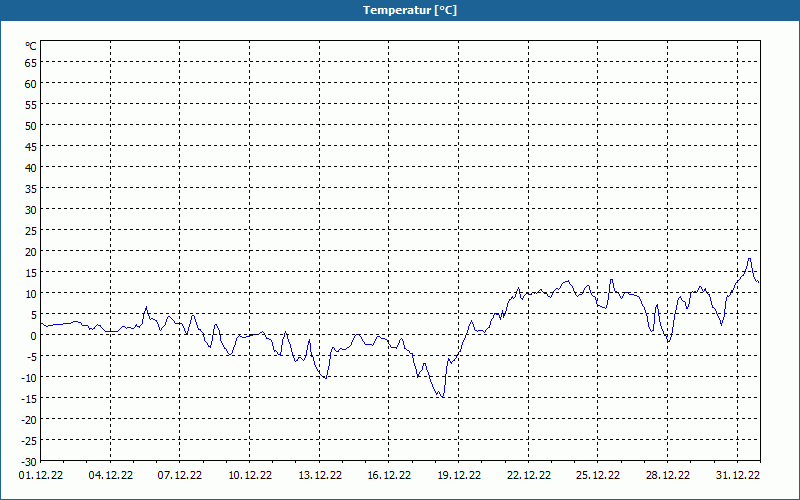Viewport: 800px width, 500px height.
Task: Select the 22.12.22 date label
Action: 529,475
